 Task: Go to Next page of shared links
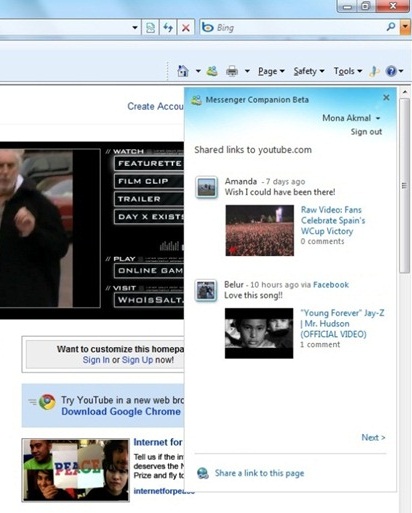pyautogui.click(x=373, y=437)
